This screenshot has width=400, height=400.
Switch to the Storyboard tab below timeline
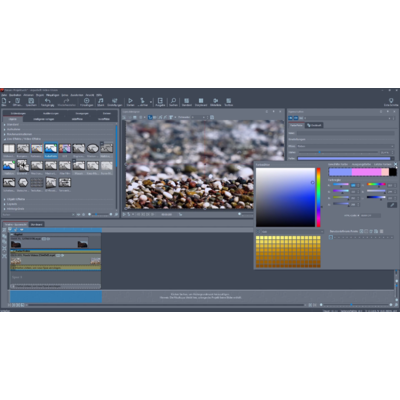tap(36, 224)
